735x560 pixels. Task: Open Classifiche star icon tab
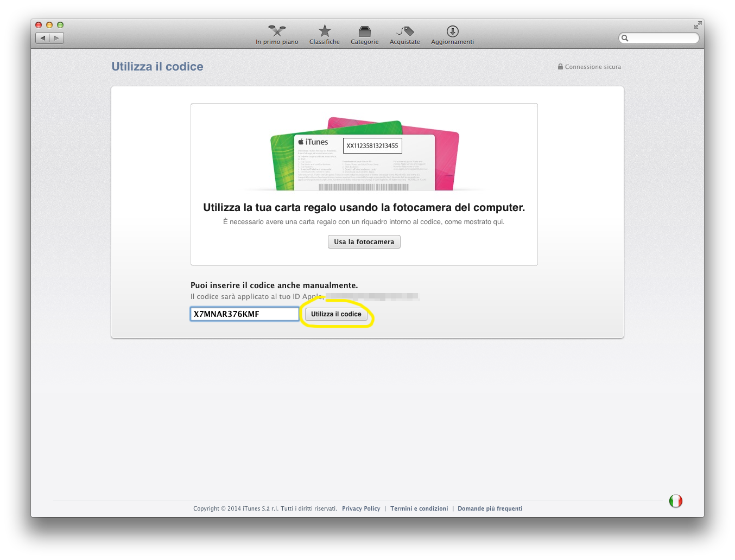click(x=325, y=35)
